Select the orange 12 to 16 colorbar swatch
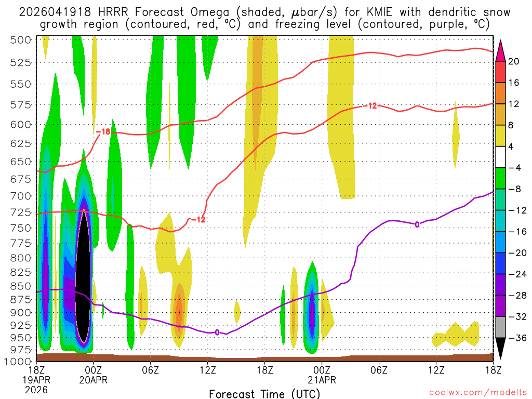Viewport: 532px width, 399px height. [x=500, y=94]
